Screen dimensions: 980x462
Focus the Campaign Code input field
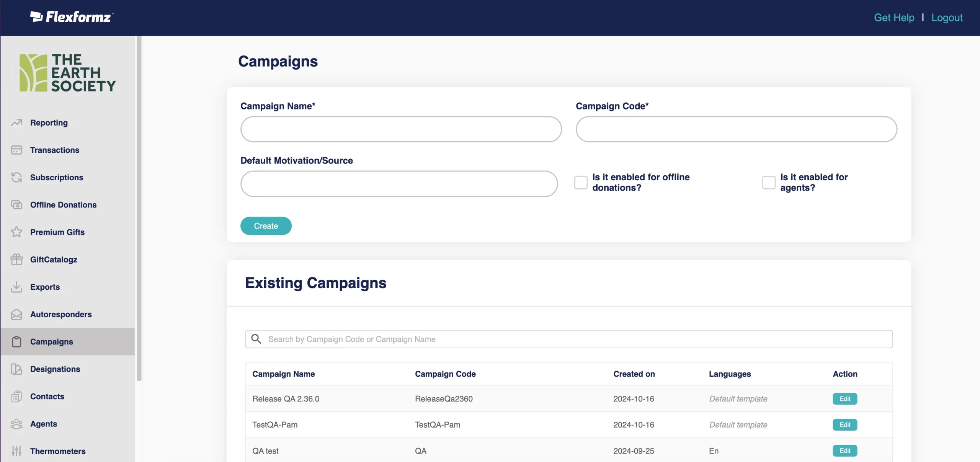click(x=736, y=129)
